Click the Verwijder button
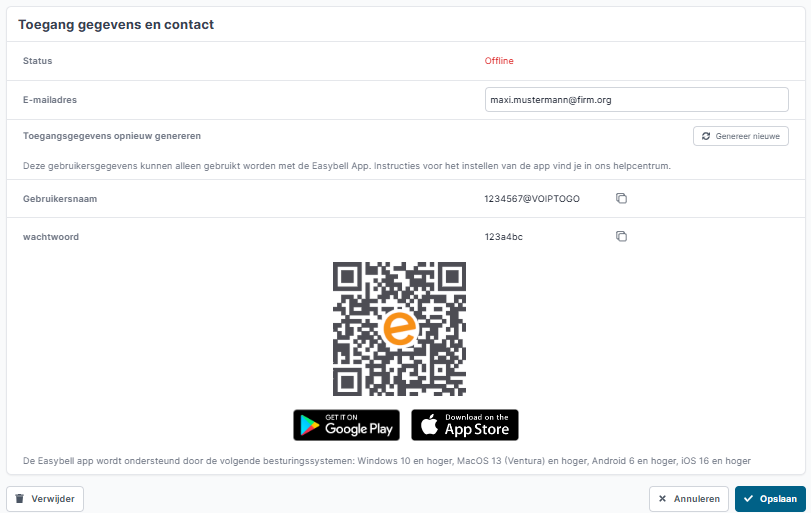 (x=45, y=499)
